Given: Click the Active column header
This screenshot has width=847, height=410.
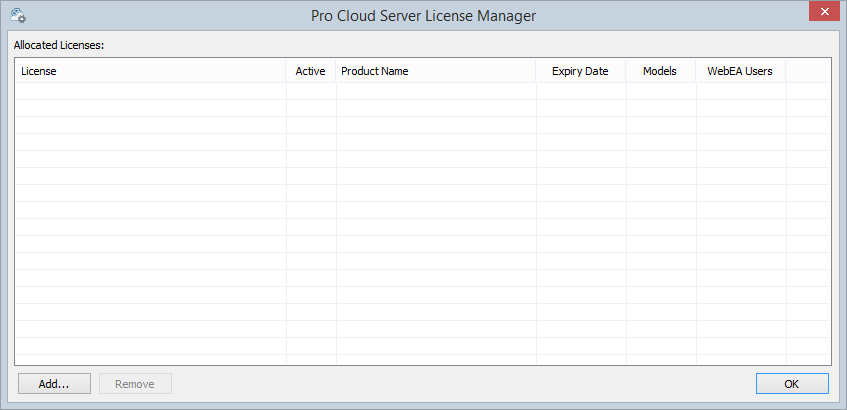Looking at the screenshot, I should (311, 71).
